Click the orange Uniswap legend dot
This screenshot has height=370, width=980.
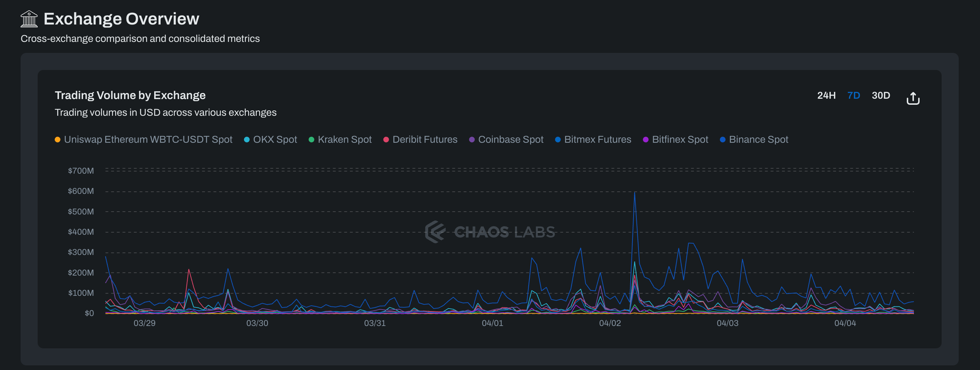(58, 140)
